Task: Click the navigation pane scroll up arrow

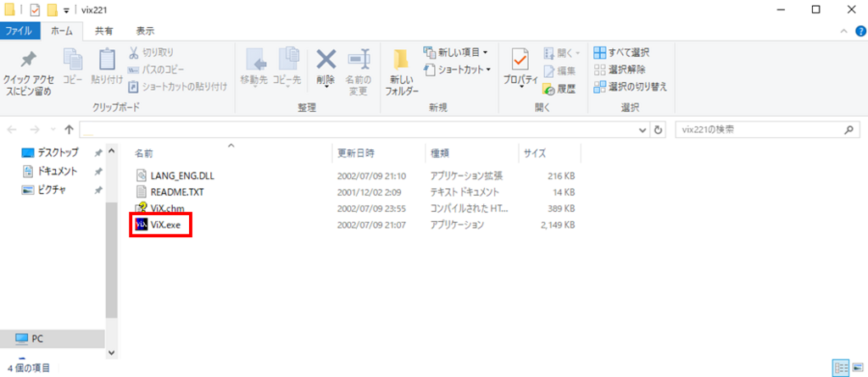Action: 111,151
